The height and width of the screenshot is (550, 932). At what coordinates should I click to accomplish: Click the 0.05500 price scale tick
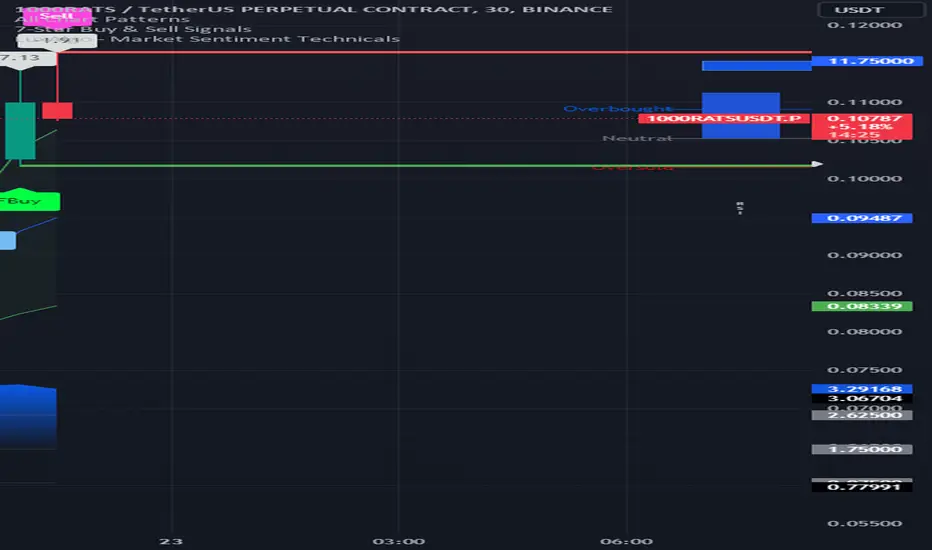864,524
